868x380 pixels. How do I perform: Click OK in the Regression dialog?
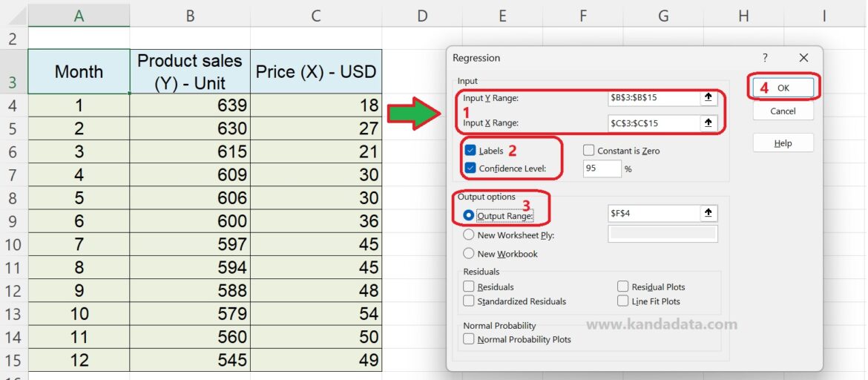coord(783,88)
